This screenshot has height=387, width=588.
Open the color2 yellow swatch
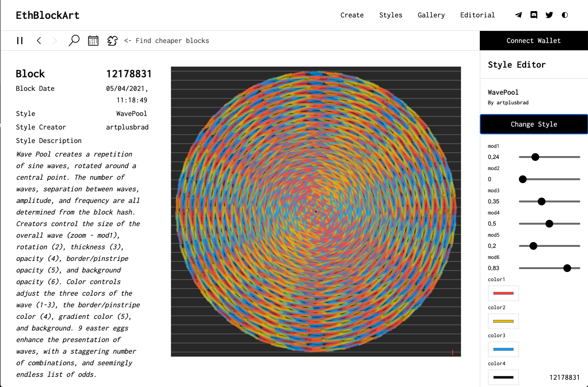pyautogui.click(x=503, y=321)
